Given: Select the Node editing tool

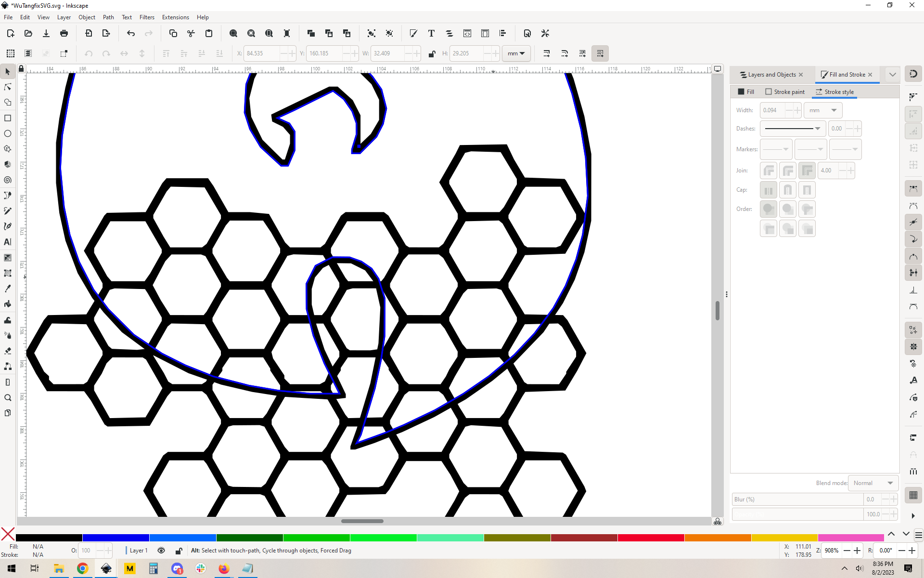Looking at the screenshot, I should pyautogui.click(x=8, y=87).
